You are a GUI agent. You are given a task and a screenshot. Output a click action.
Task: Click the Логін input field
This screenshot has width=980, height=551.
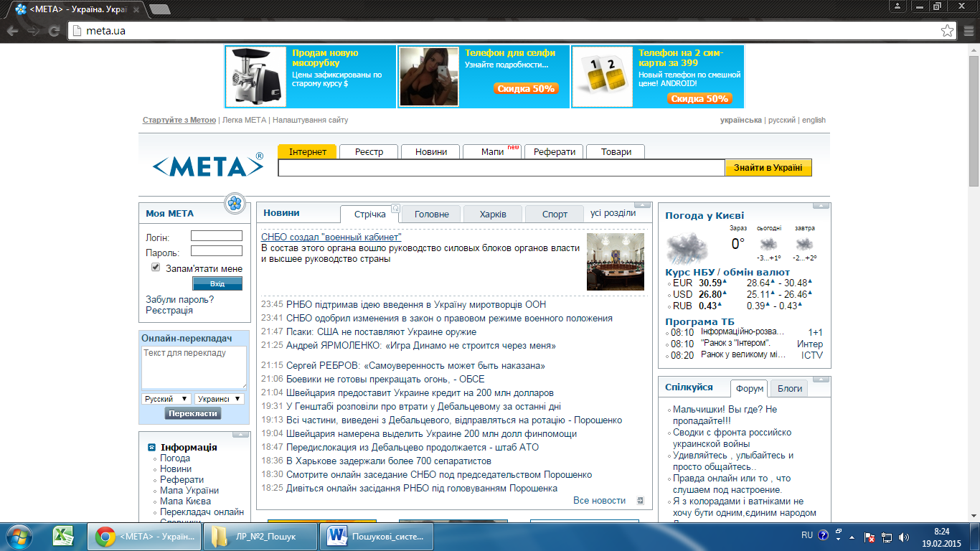[x=217, y=235]
